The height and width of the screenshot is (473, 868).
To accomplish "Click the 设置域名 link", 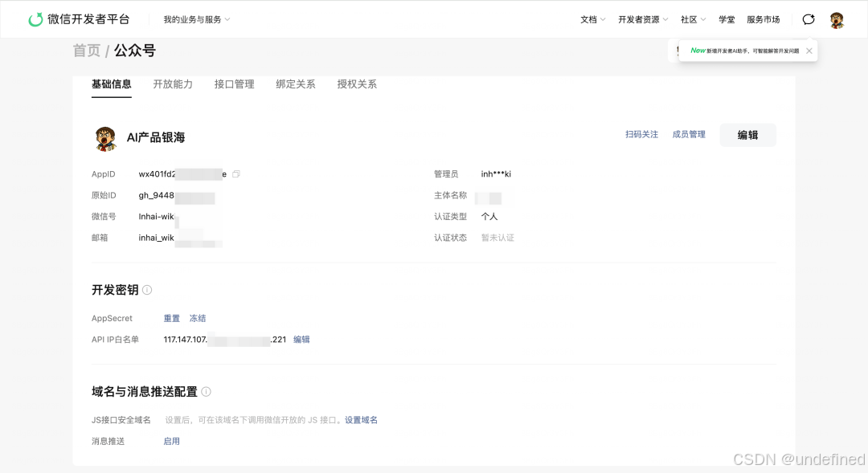I will (361, 420).
